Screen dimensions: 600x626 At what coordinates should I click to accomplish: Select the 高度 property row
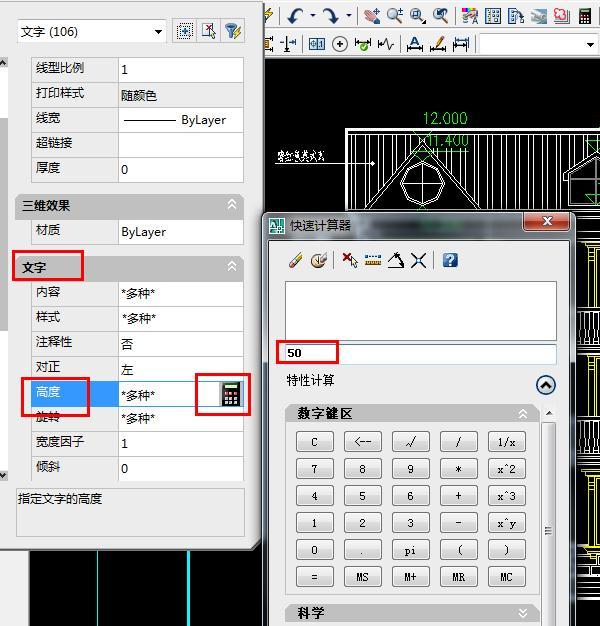pos(137,393)
